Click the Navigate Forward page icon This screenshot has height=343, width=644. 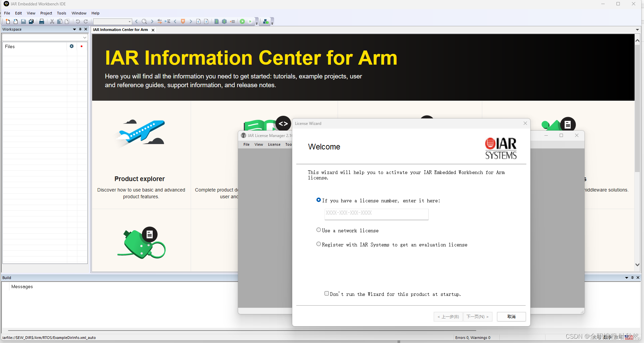click(x=206, y=22)
